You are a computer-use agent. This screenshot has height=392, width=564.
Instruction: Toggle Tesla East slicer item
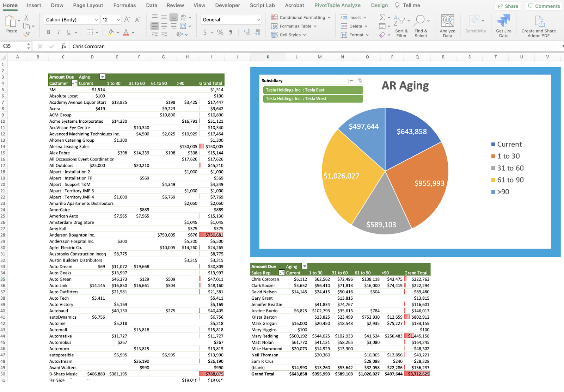pyautogui.click(x=313, y=90)
